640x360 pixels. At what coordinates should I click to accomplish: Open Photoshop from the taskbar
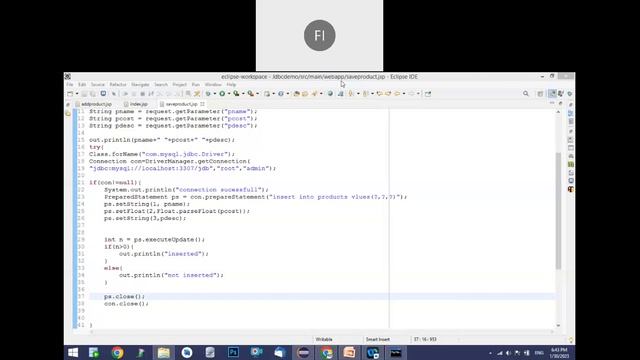point(233,353)
